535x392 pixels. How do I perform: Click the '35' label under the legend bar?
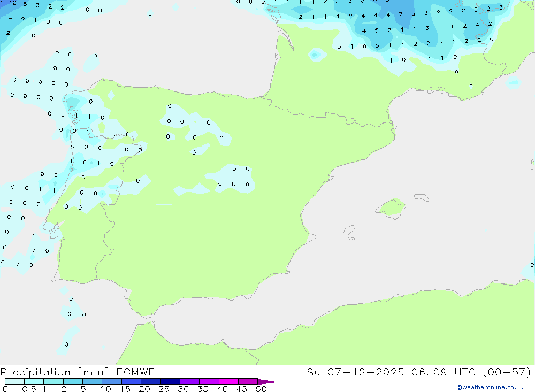click(203, 389)
